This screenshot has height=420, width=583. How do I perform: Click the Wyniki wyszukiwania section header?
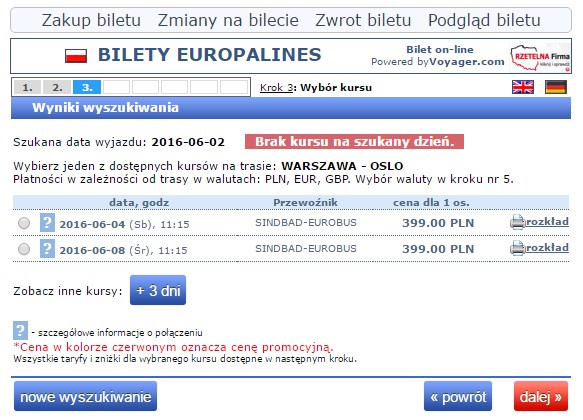[291, 108]
